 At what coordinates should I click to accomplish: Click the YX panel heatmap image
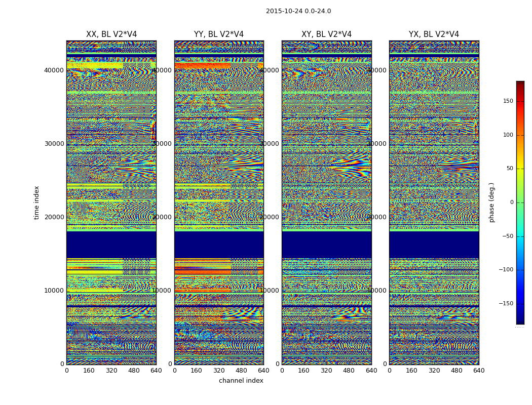(x=434, y=202)
